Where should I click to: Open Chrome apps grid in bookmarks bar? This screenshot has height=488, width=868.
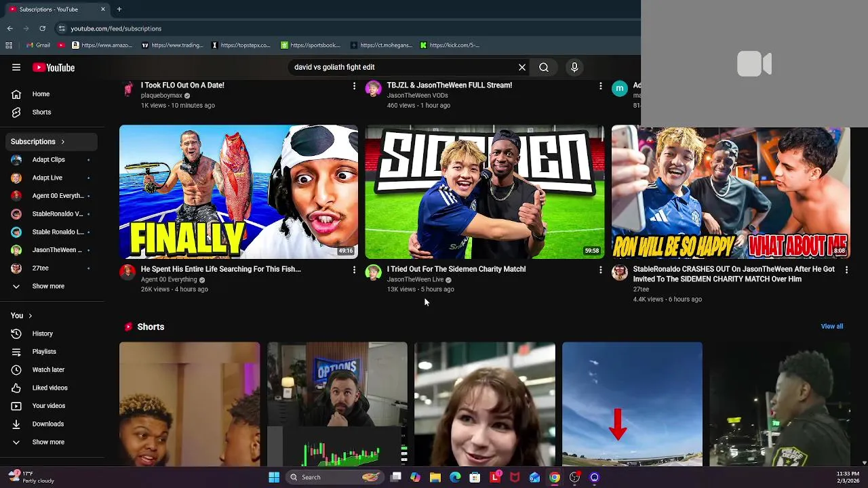tap(9, 45)
